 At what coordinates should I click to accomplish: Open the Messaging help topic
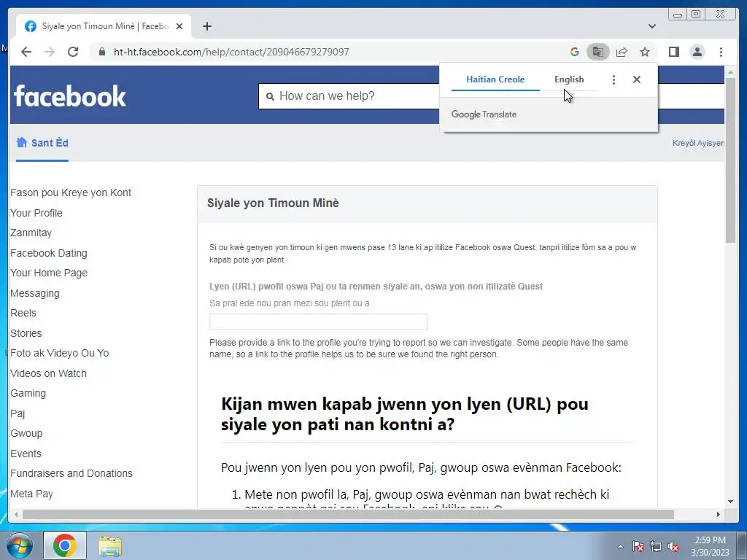(x=35, y=293)
